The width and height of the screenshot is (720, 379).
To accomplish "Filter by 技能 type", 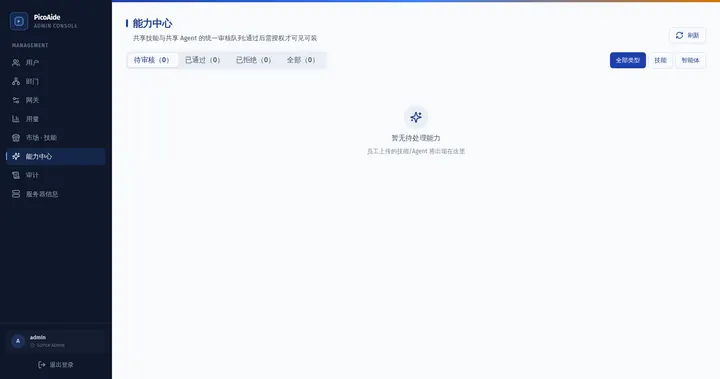I will (x=660, y=60).
